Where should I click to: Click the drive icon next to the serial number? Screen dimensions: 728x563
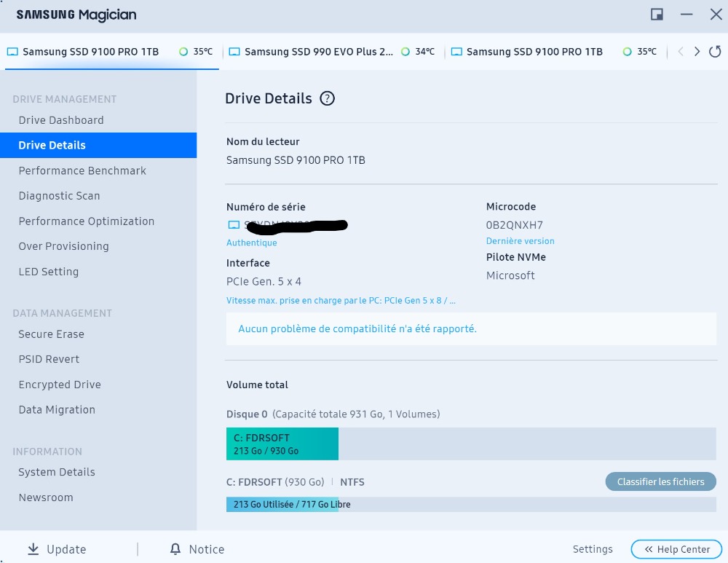234,225
